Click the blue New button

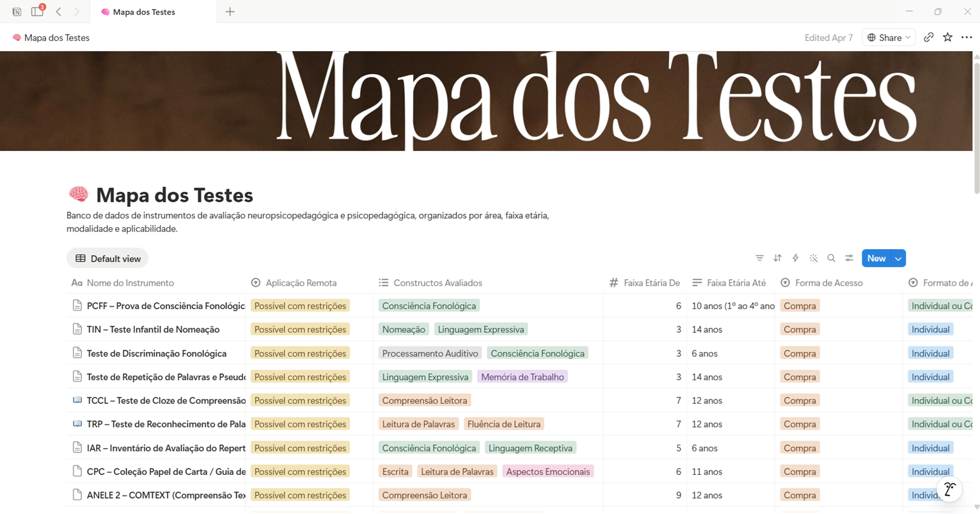pyautogui.click(x=876, y=258)
